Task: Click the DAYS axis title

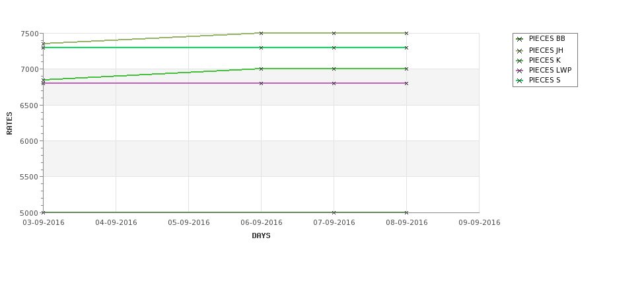Action: pos(261,236)
